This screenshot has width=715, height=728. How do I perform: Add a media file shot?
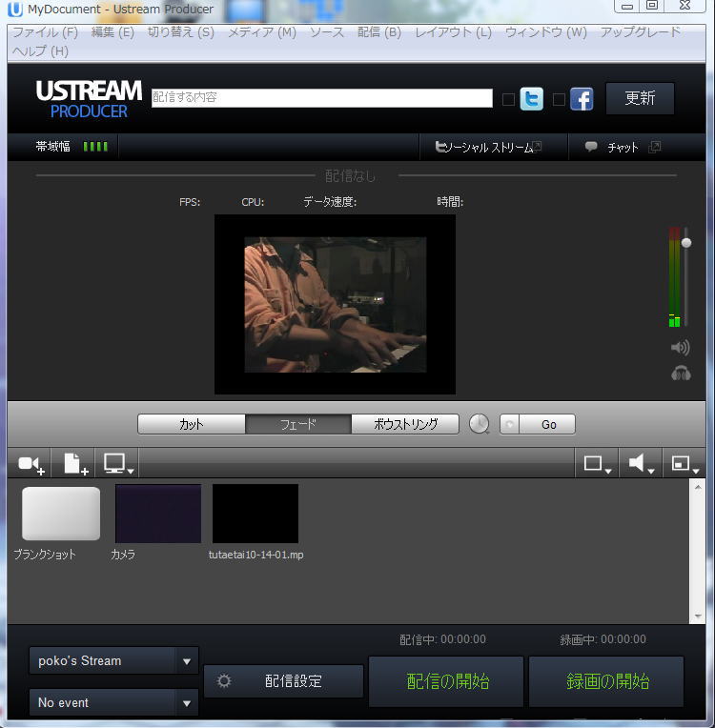point(75,464)
